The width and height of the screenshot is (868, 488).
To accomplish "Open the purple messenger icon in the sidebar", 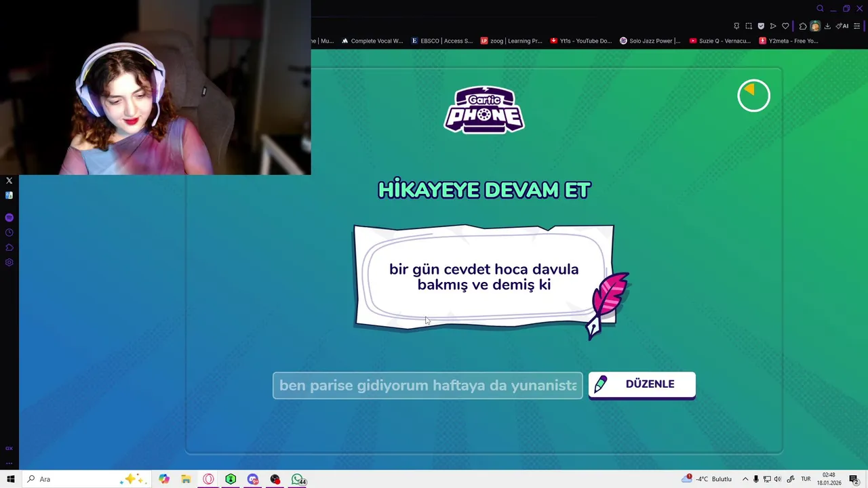I will 9,218.
